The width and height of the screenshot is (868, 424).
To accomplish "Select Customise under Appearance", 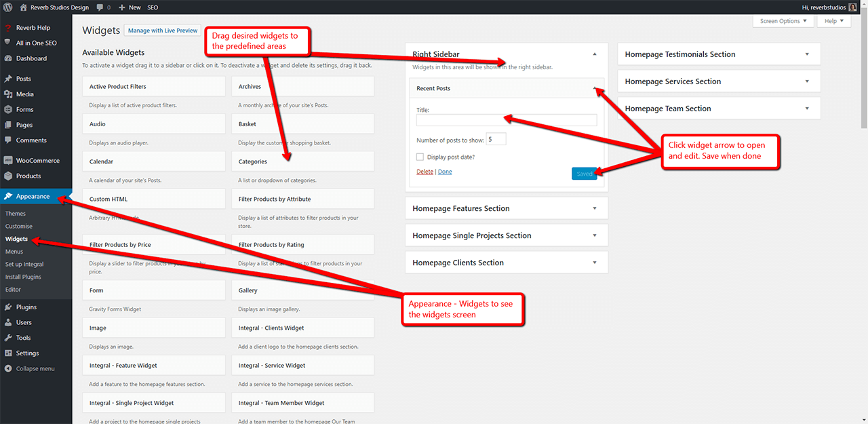I will [x=19, y=226].
